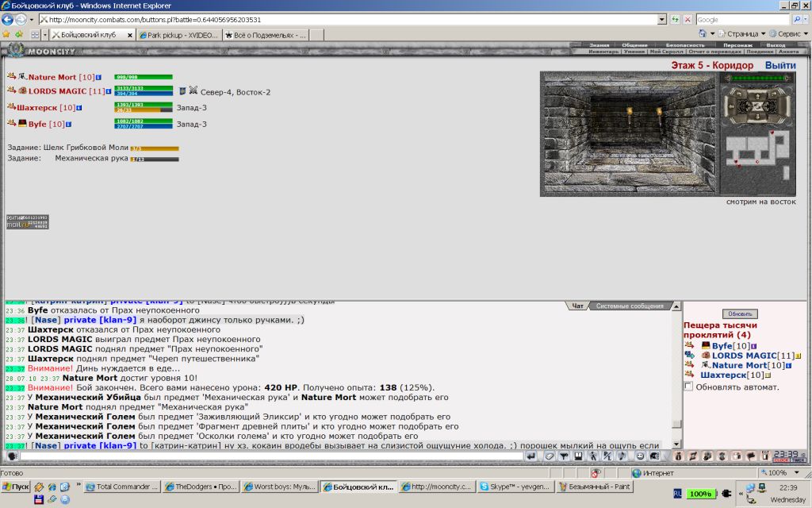Image resolution: width=812 pixels, height=508 pixels.
Task: Open the Знания game menu
Action: tap(599, 45)
